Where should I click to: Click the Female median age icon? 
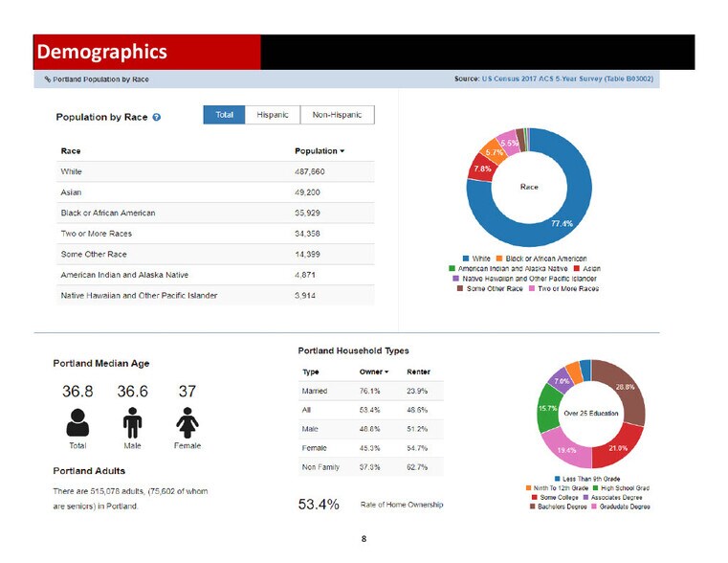pyautogui.click(x=188, y=421)
